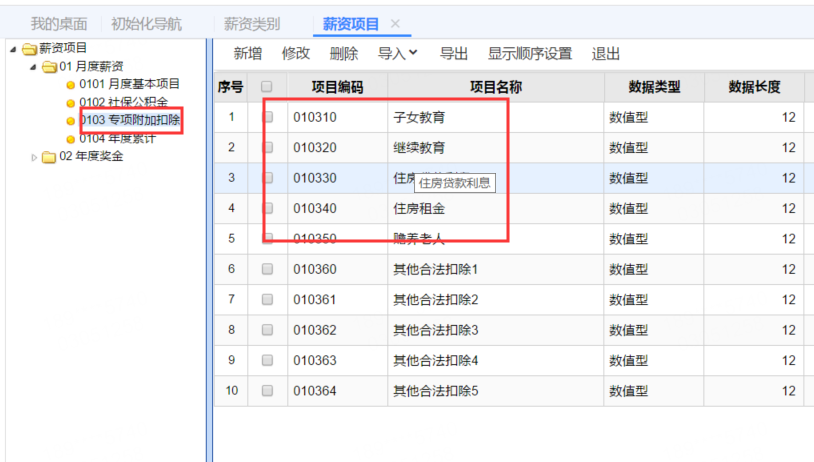Click the 数据长度 column header
Image resolution: width=814 pixels, height=462 pixels.
(754, 87)
